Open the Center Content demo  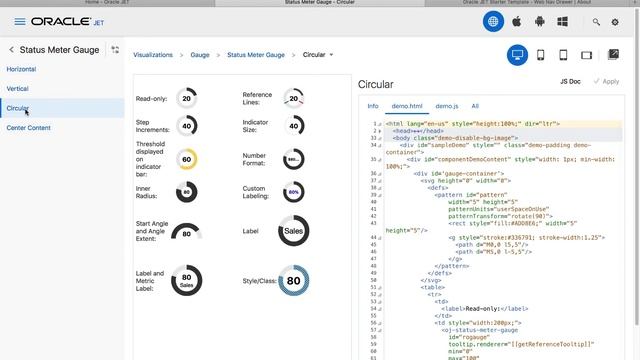click(x=29, y=128)
